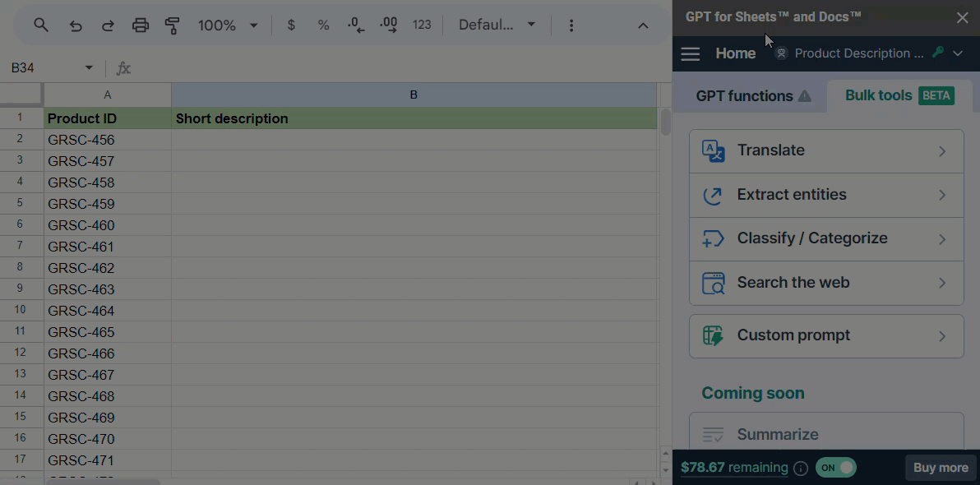Undo the last action
This screenshot has height=485, width=980.
click(x=76, y=25)
